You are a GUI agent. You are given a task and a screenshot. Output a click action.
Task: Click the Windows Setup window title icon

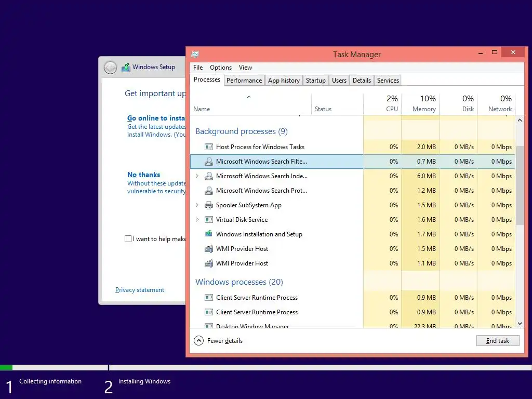click(126, 67)
